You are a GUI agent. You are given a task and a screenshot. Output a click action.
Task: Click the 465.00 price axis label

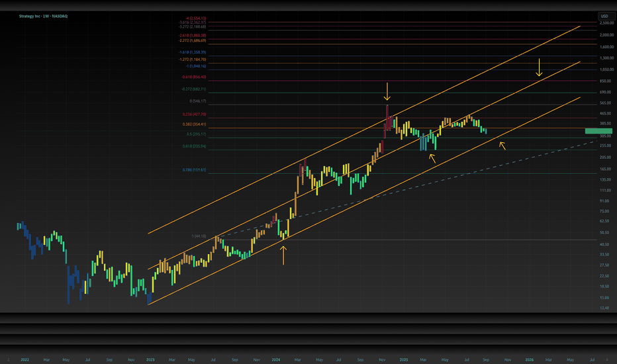click(x=605, y=113)
